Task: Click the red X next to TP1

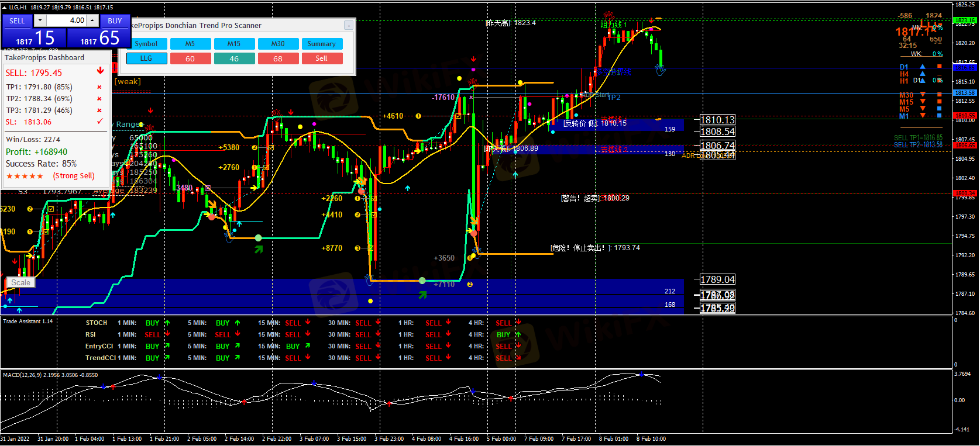Action: (x=99, y=87)
